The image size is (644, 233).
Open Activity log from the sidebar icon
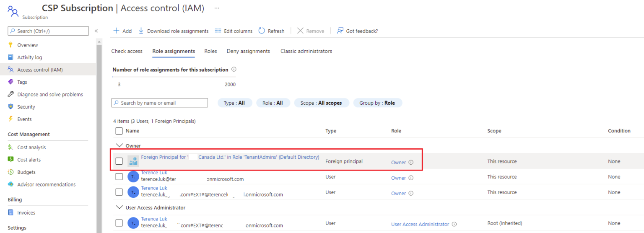click(11, 57)
